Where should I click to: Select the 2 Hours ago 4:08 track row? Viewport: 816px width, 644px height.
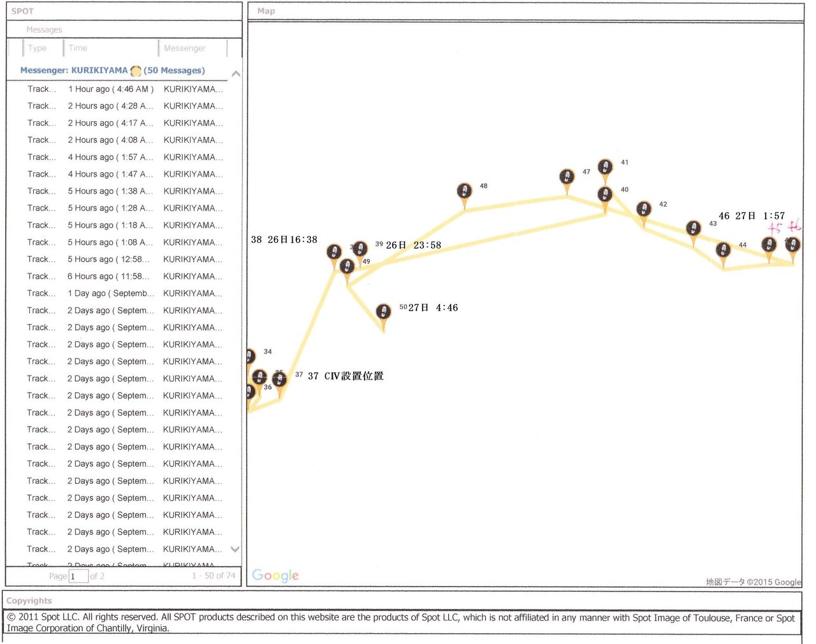point(124,140)
